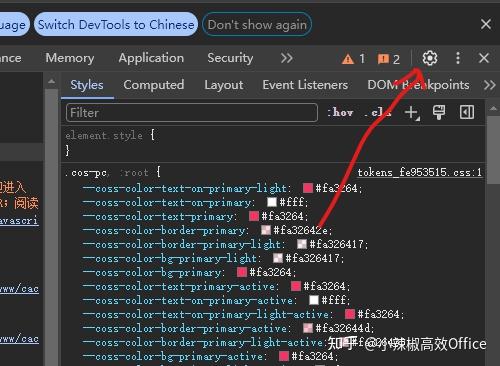
Task: Click the new style rule plus icon
Action: (x=412, y=113)
